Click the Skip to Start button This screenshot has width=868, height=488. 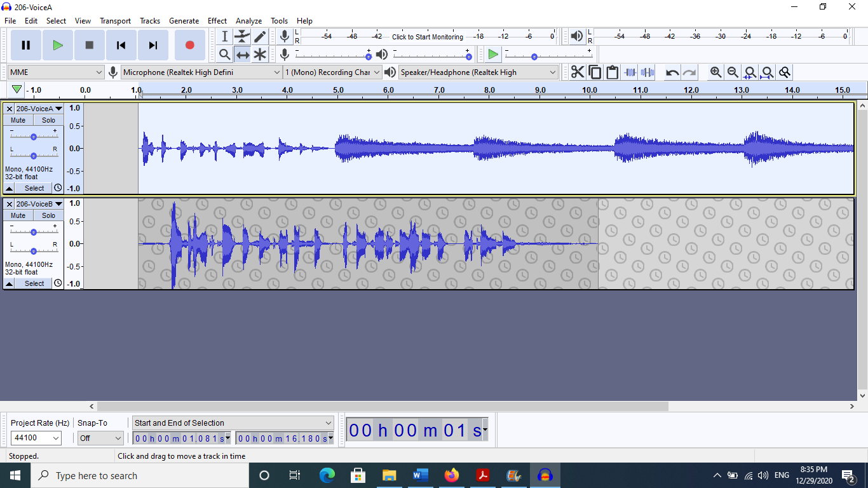[x=121, y=45]
